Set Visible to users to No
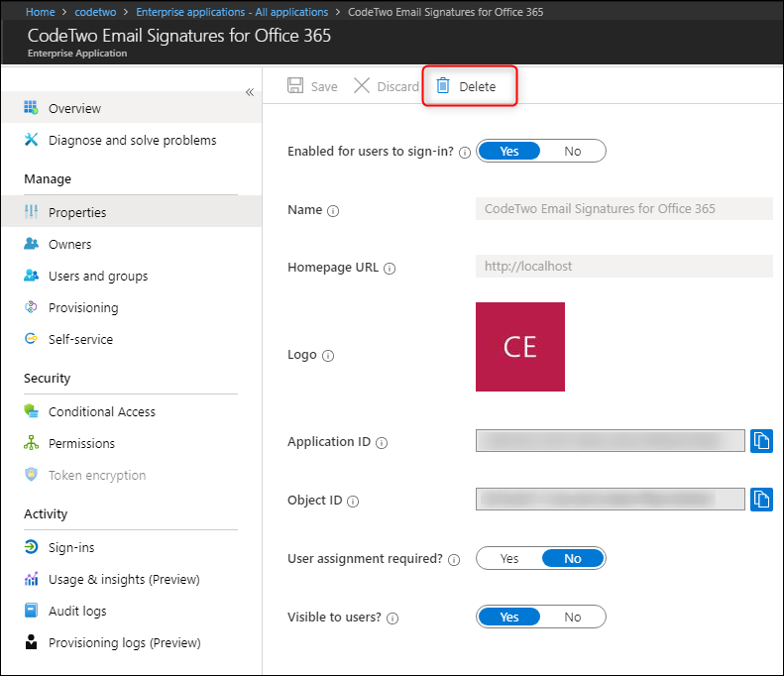 573,617
